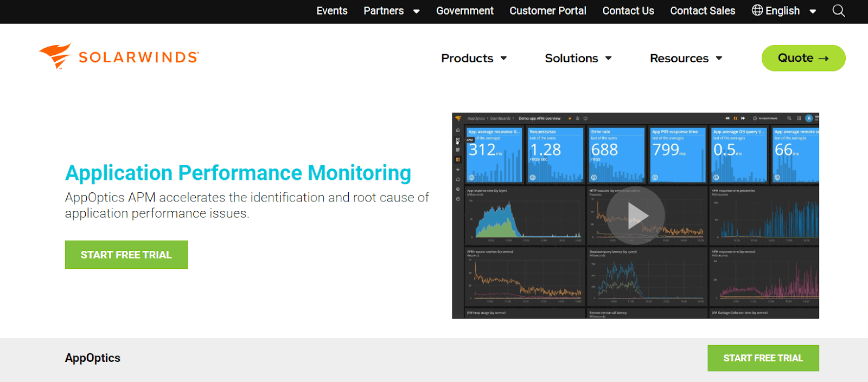868x382 pixels.
Task: Open the Products menu
Action: (x=467, y=58)
